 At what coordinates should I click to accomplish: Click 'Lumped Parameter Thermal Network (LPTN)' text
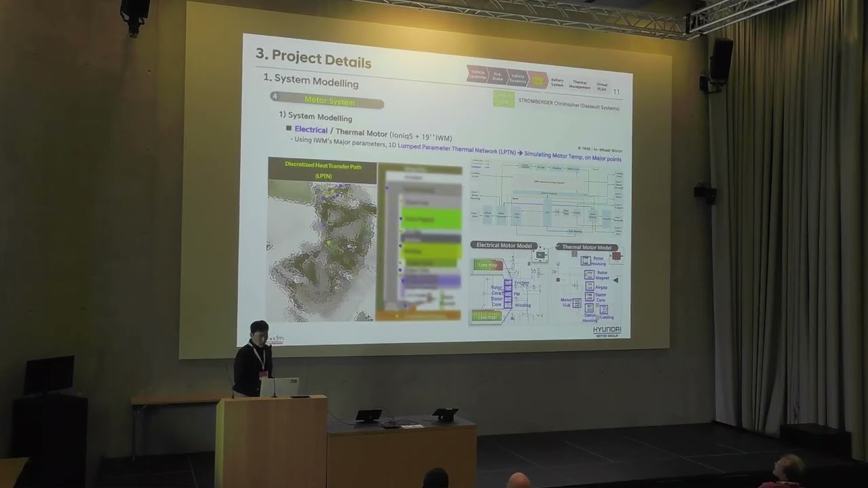456,148
